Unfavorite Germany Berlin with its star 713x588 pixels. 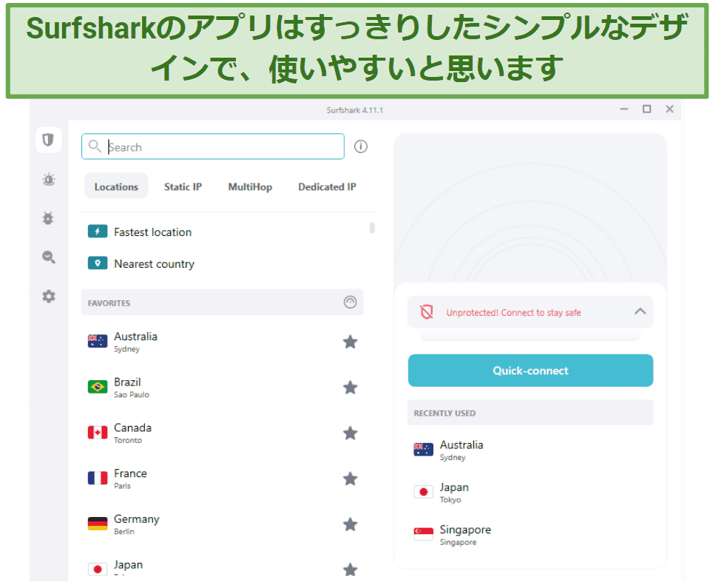pos(350,524)
